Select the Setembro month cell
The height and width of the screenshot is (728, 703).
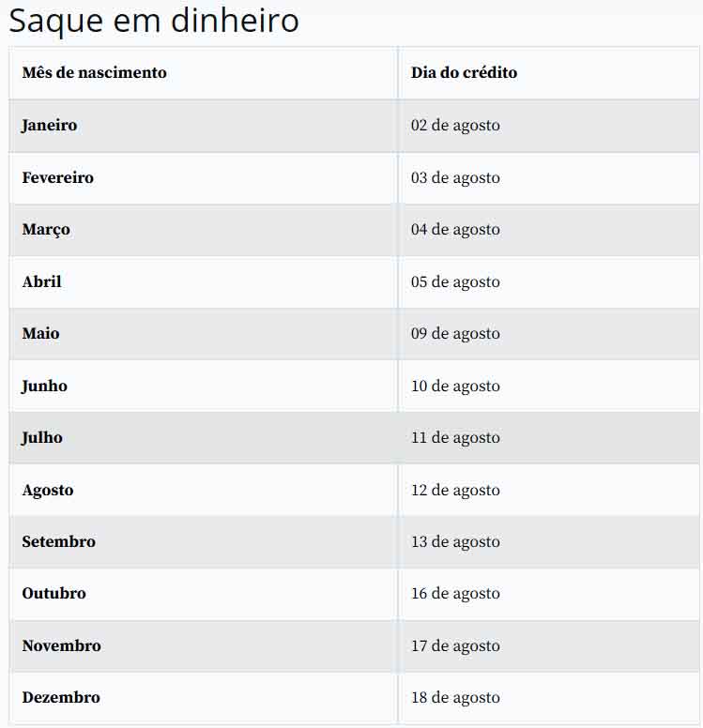click(59, 542)
